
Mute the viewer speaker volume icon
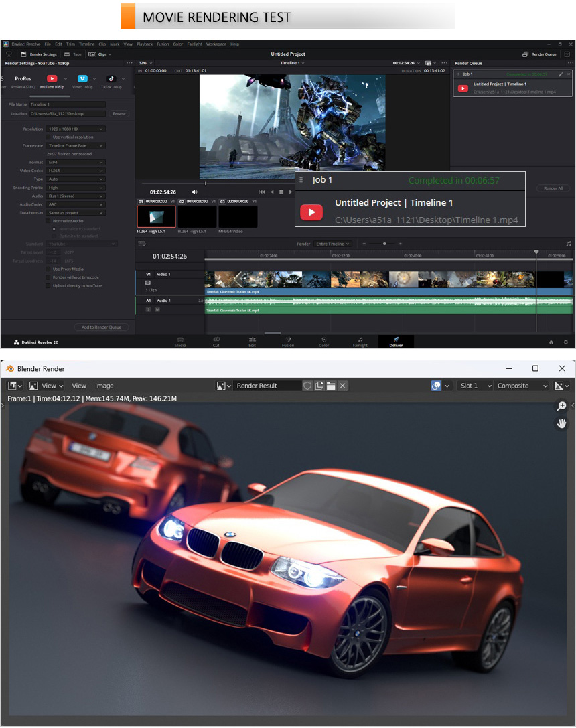tap(195, 192)
